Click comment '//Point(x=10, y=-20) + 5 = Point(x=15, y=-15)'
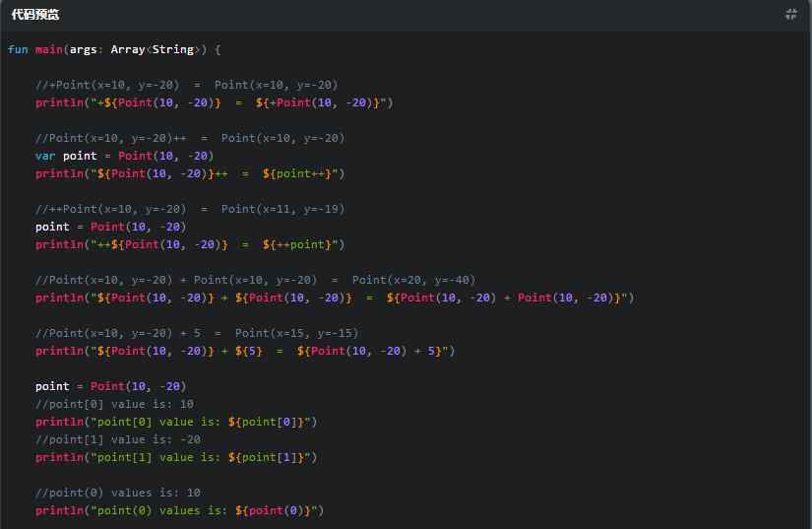This screenshot has height=529, width=812. point(197,333)
